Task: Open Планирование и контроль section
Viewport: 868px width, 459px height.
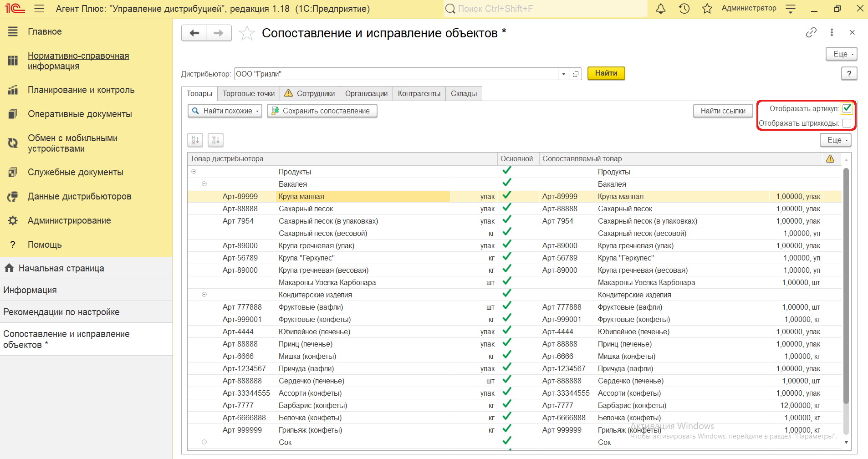Action: tap(81, 90)
